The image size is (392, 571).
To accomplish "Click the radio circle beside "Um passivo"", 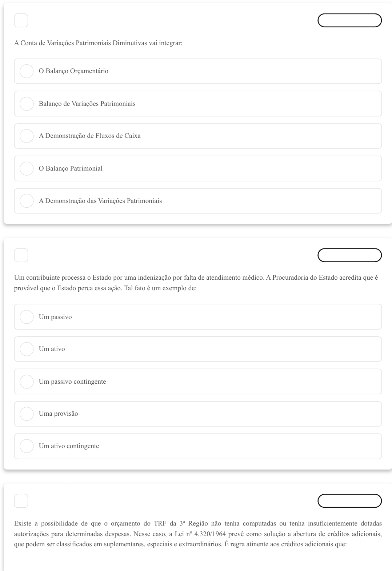I will (x=27, y=316).
